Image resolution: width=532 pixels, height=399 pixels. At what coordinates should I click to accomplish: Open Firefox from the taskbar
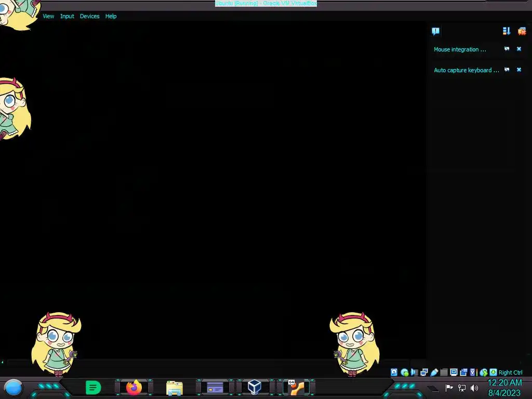coord(134,388)
